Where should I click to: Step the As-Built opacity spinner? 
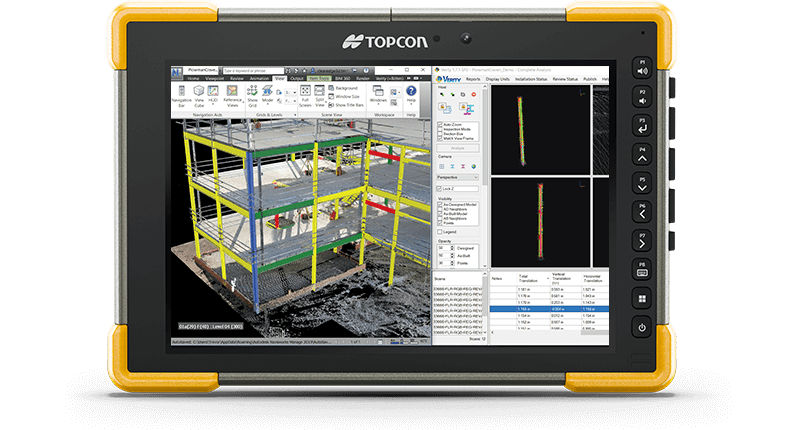coord(452,256)
